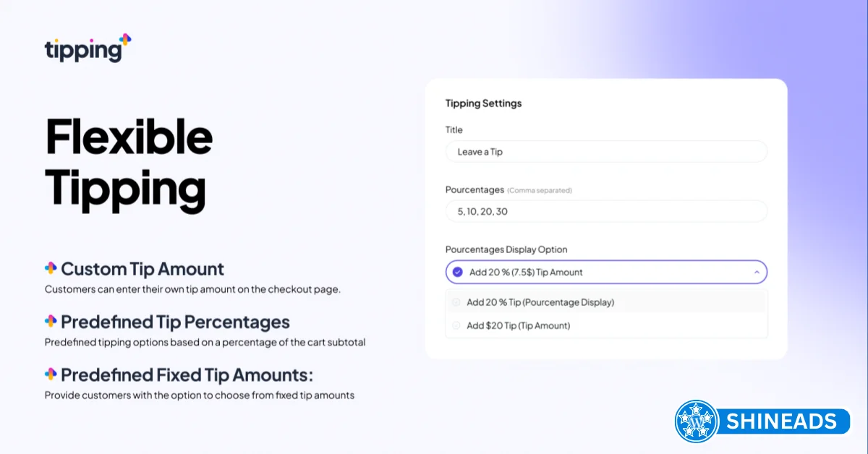
Task: Click the plus icon beside Predefined Fixed Tip Amounts
Action: [51, 374]
